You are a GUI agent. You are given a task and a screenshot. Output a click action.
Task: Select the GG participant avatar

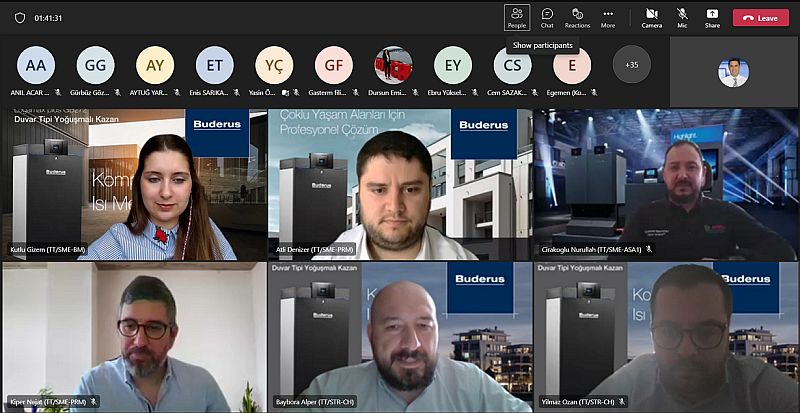[95, 65]
